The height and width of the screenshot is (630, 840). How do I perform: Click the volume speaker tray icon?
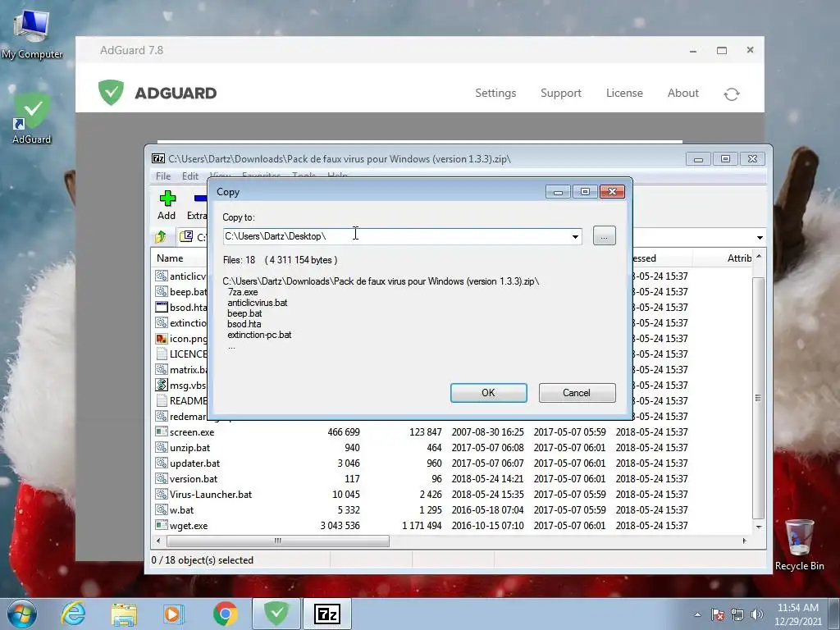tap(757, 614)
